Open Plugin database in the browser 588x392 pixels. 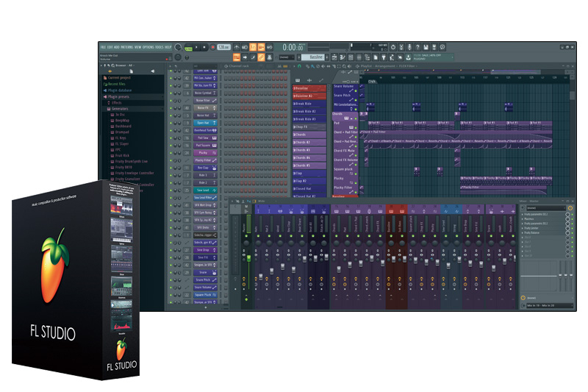(120, 90)
